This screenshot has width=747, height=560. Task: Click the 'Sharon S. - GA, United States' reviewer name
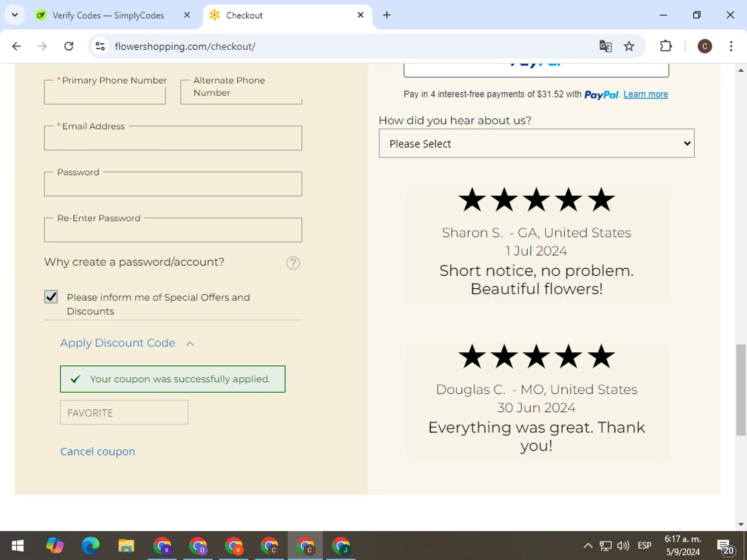(x=536, y=232)
